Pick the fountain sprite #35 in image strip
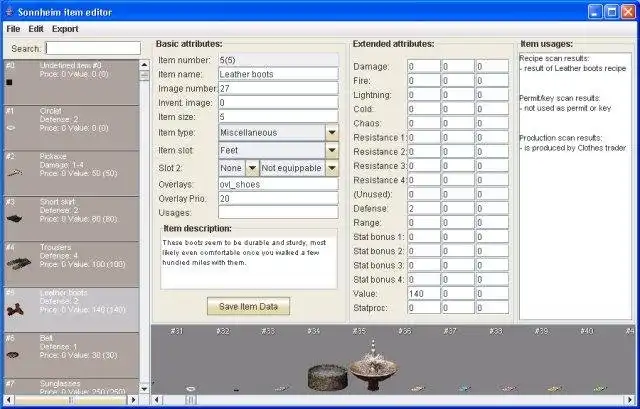The height and width of the screenshot is (409, 640). pyautogui.click(x=373, y=365)
